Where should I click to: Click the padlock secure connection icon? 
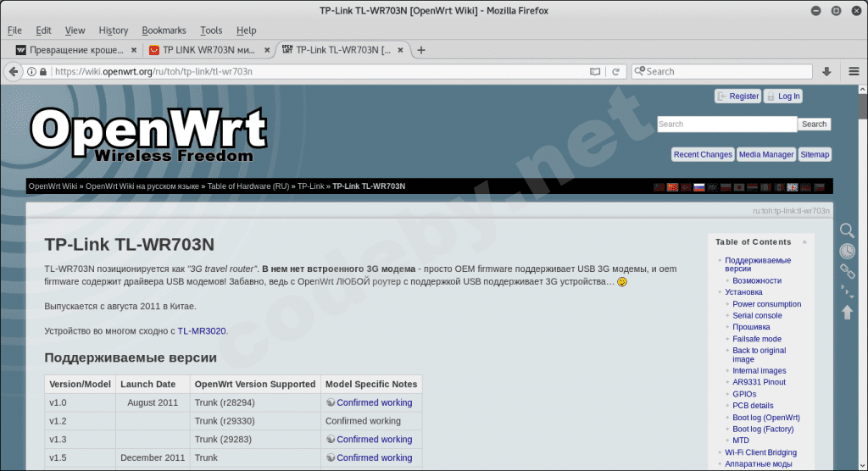click(43, 71)
